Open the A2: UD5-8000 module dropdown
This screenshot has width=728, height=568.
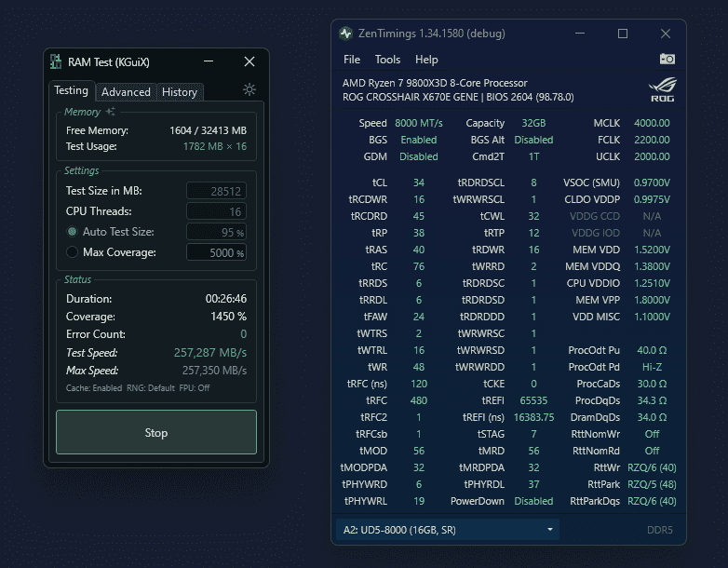(x=447, y=530)
